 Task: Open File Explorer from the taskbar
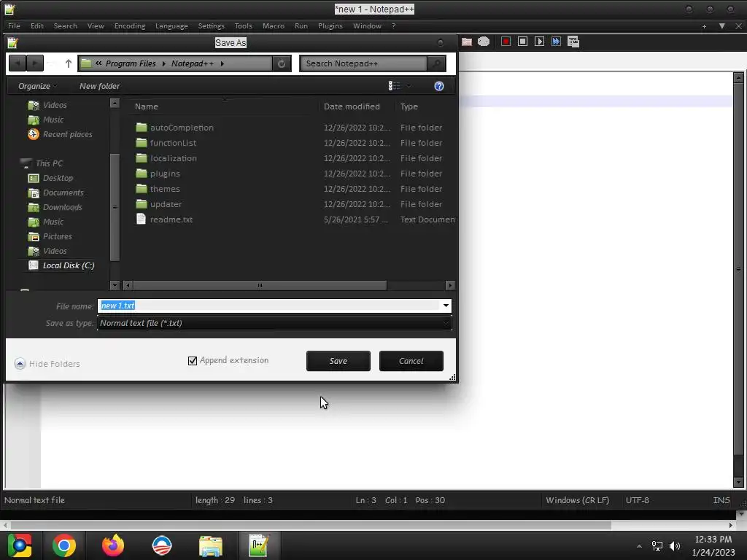point(211,545)
